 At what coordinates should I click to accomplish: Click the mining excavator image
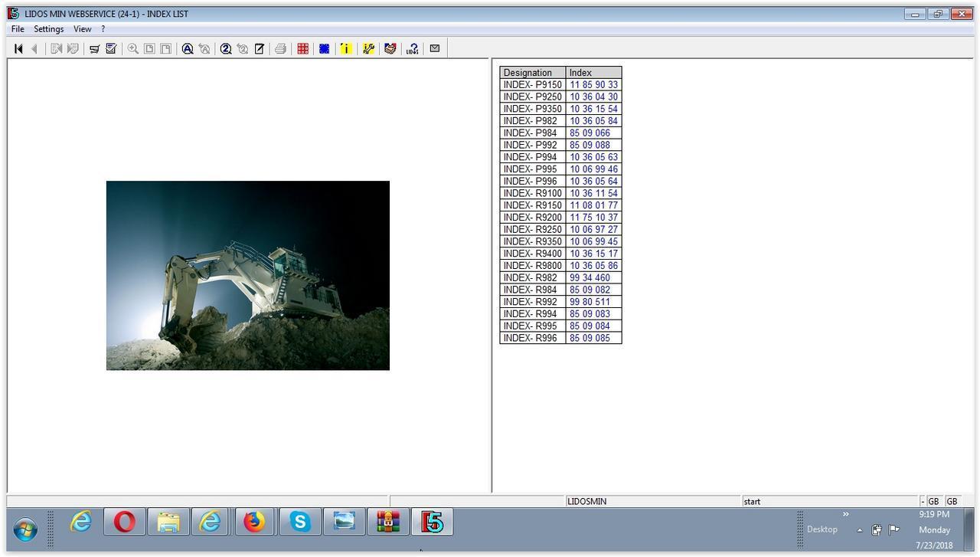247,276
